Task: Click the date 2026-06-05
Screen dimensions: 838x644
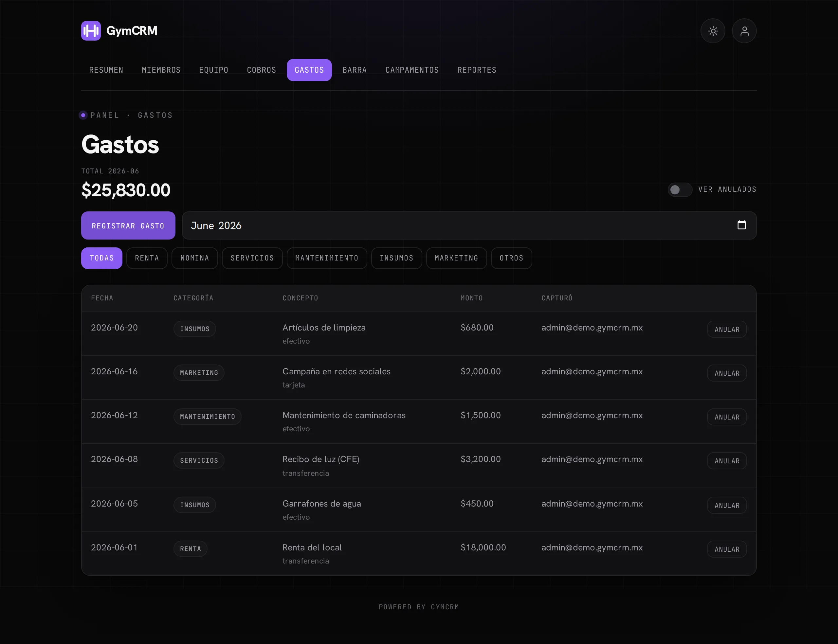Action: (x=114, y=504)
